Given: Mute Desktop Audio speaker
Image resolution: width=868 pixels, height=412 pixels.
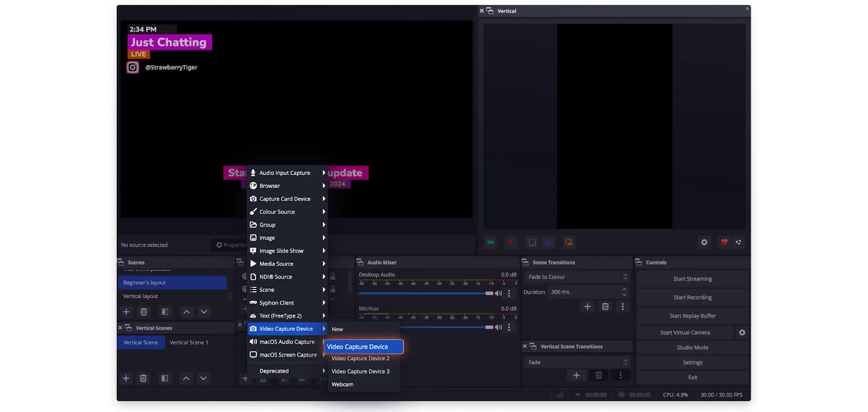Looking at the screenshot, I should (499, 293).
